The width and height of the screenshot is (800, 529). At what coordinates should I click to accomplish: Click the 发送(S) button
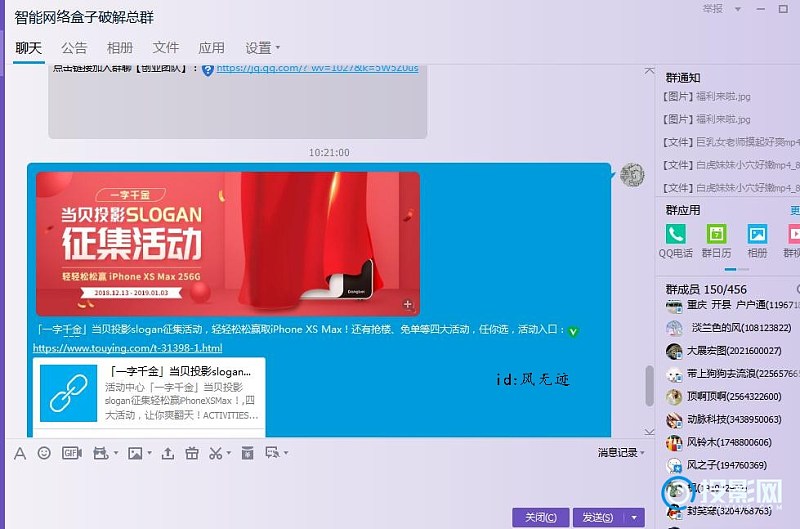[598, 518]
